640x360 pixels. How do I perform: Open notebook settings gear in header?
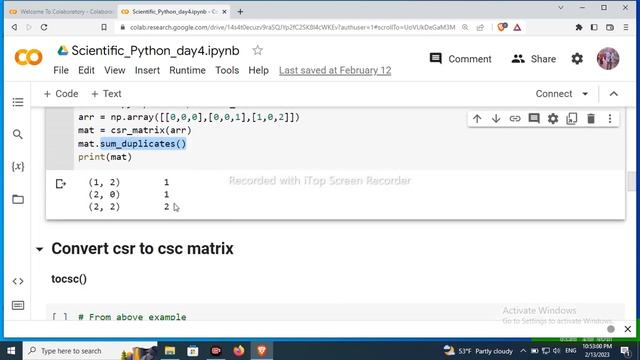[x=577, y=59]
